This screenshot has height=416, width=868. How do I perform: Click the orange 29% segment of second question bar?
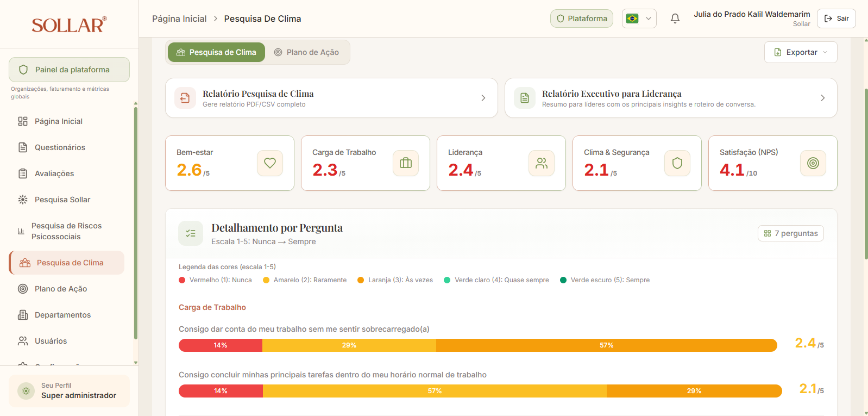[x=694, y=391]
